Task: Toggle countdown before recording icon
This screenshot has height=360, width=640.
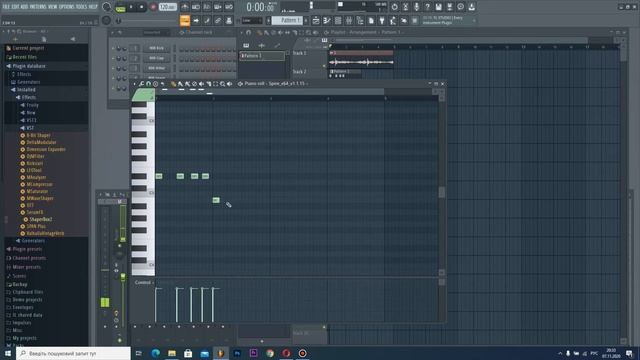Action: coord(207,7)
